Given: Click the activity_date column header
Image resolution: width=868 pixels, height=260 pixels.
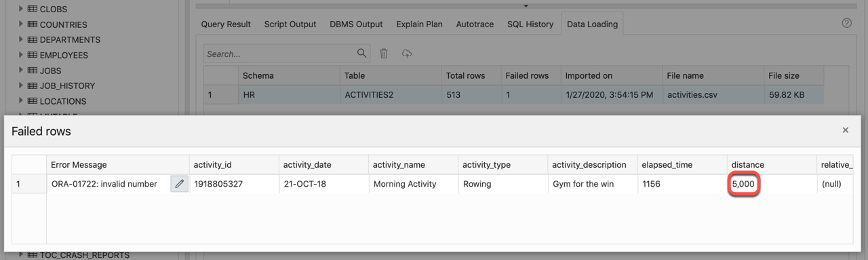Looking at the screenshot, I should (323, 164).
